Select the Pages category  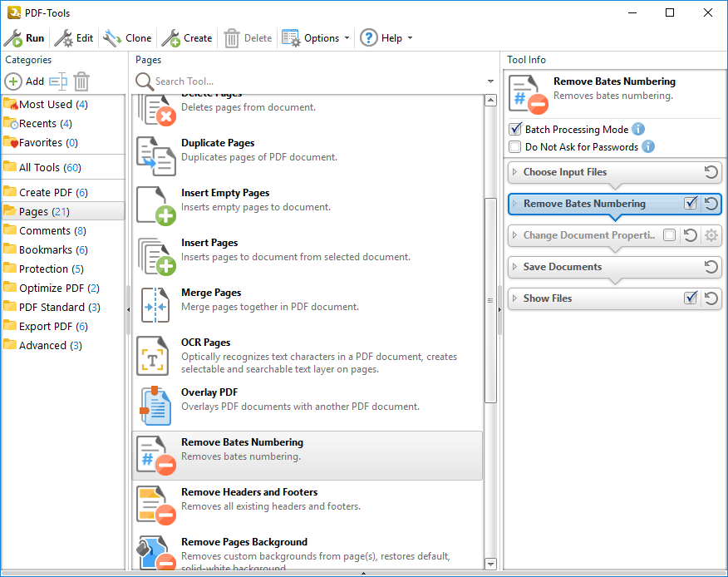click(62, 211)
